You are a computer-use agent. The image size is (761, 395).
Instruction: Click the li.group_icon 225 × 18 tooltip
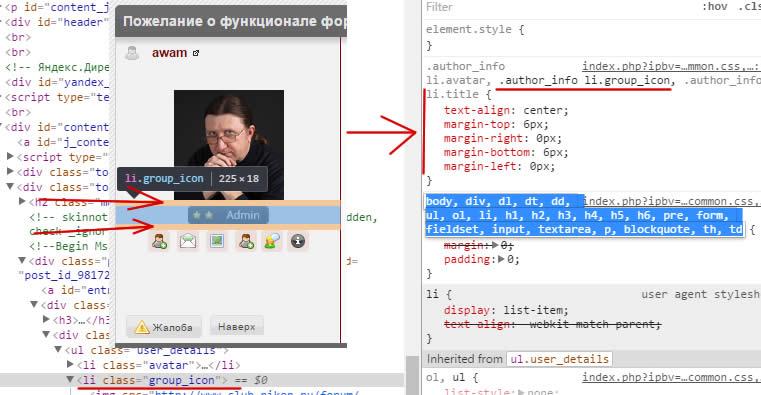pos(192,179)
